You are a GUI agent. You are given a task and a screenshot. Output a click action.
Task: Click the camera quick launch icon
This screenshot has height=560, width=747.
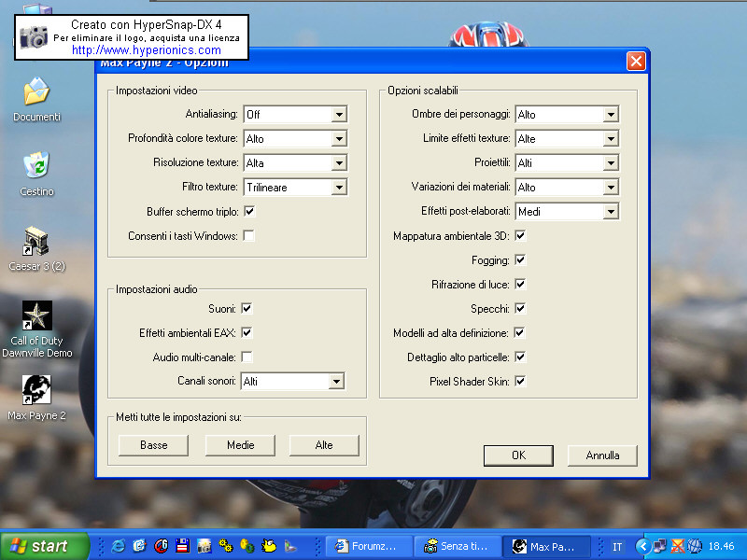pos(204,546)
